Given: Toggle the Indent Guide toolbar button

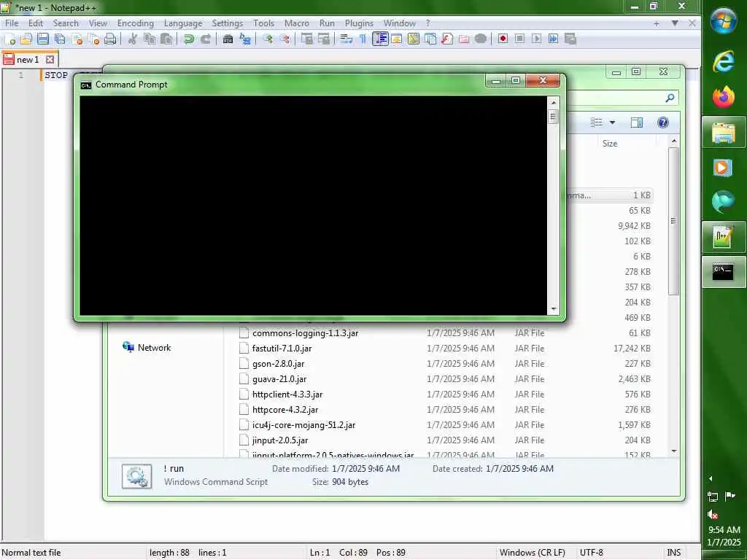Looking at the screenshot, I should pyautogui.click(x=380, y=39).
